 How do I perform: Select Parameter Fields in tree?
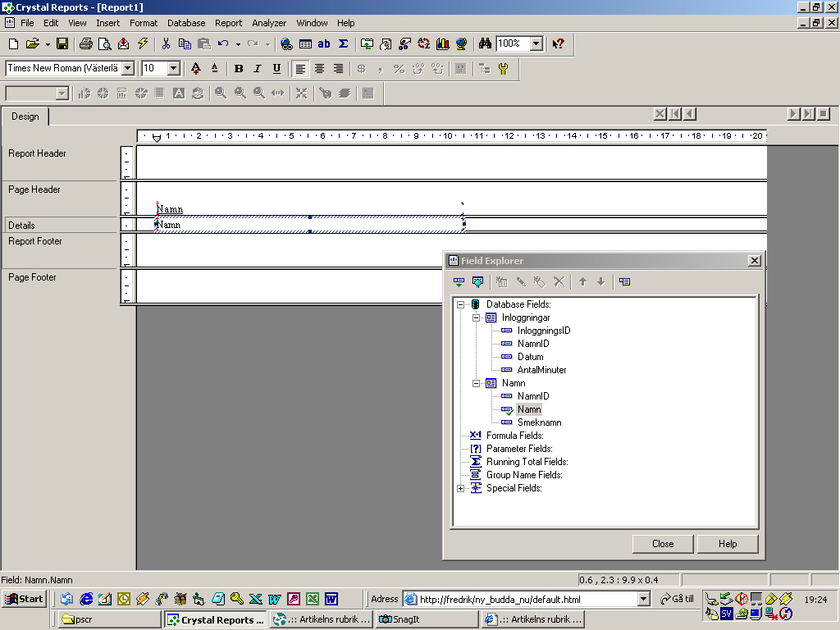tap(519, 449)
